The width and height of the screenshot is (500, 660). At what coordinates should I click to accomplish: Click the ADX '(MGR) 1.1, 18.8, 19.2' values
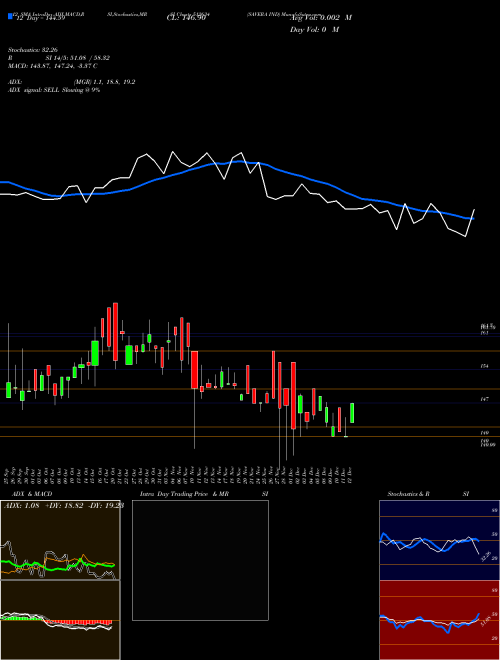click(104, 82)
